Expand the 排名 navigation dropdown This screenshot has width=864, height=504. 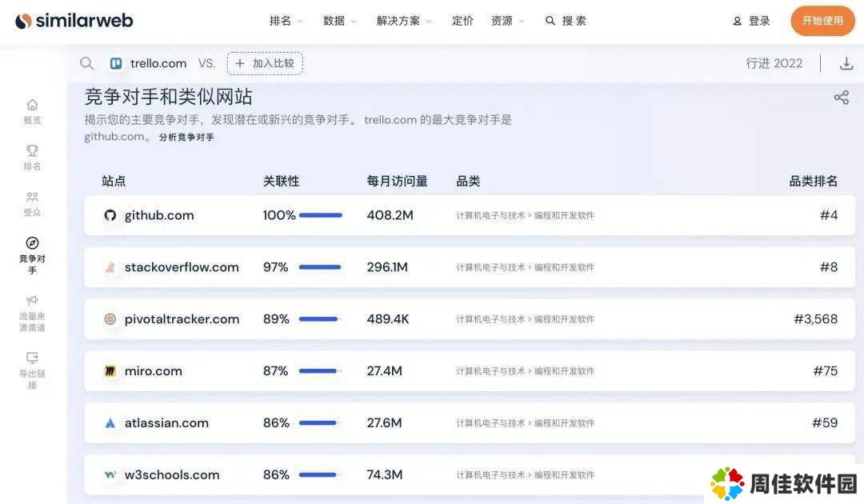pyautogui.click(x=286, y=21)
